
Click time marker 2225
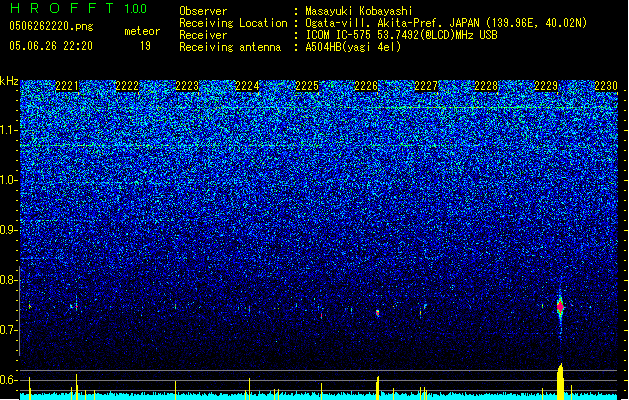[x=307, y=86]
